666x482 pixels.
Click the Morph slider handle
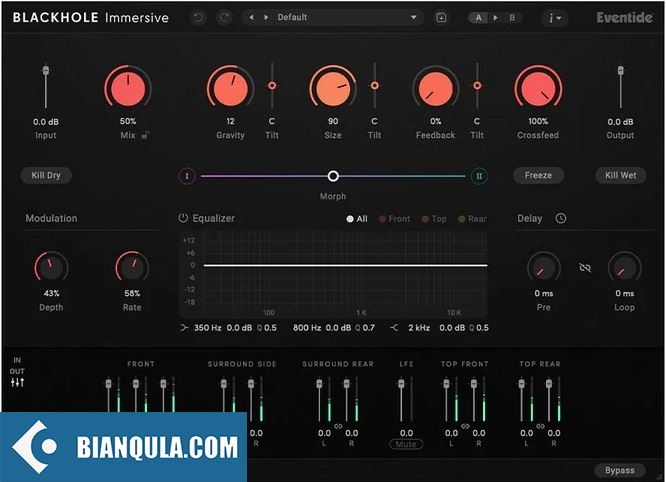(333, 176)
